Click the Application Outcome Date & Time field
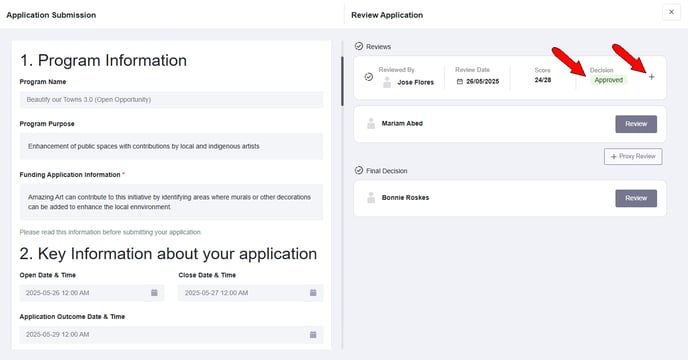This screenshot has width=688, height=360. coord(171,335)
